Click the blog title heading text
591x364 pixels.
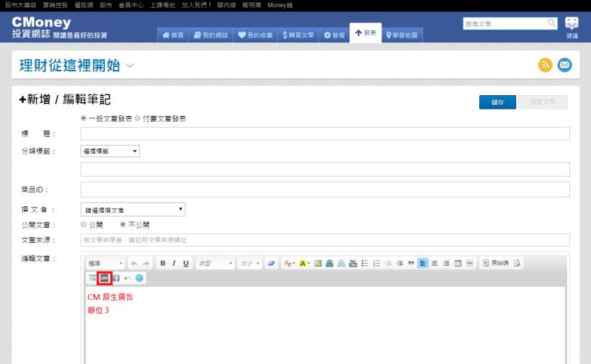(x=70, y=66)
